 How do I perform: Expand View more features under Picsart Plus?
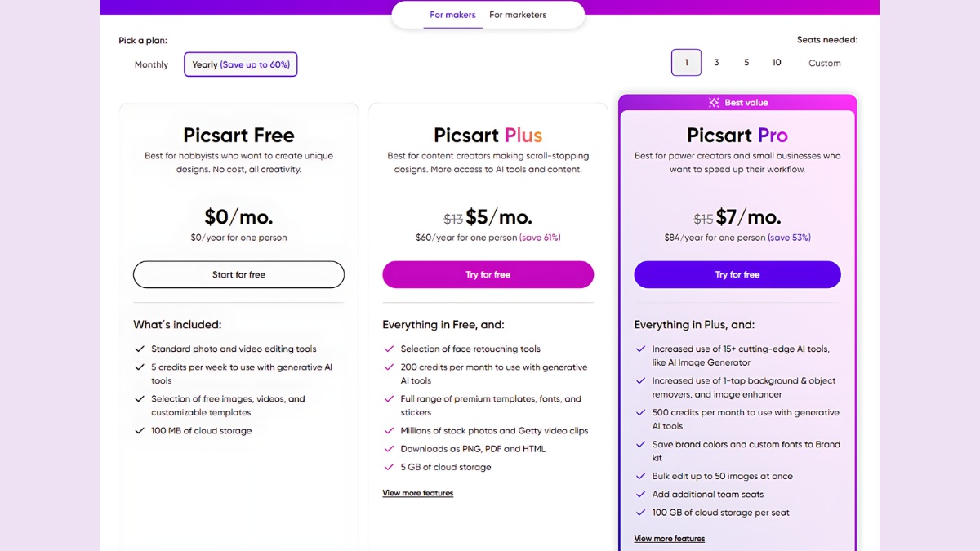(x=418, y=493)
